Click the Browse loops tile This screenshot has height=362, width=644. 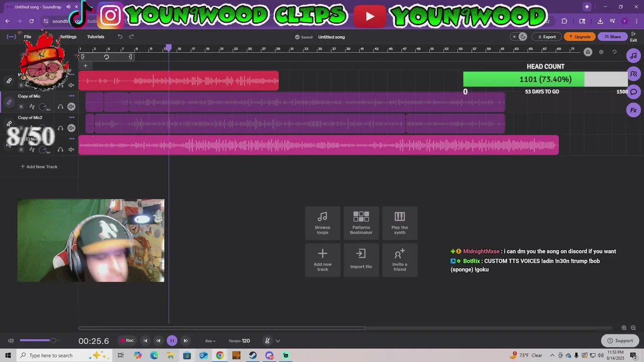pos(323,223)
